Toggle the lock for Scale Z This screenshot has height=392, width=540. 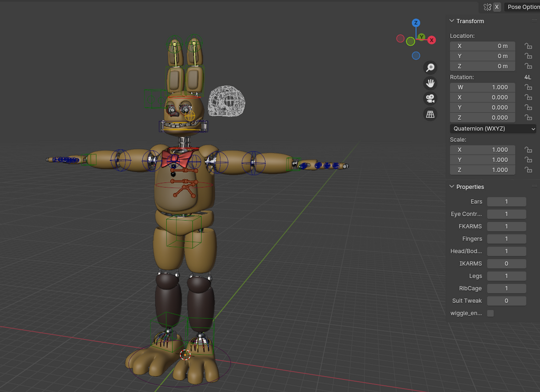(x=528, y=170)
